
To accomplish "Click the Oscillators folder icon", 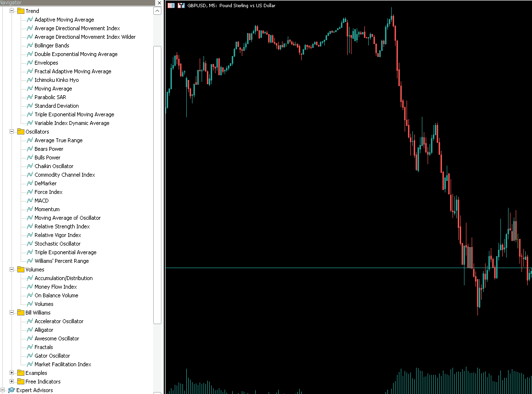I will click(21, 132).
